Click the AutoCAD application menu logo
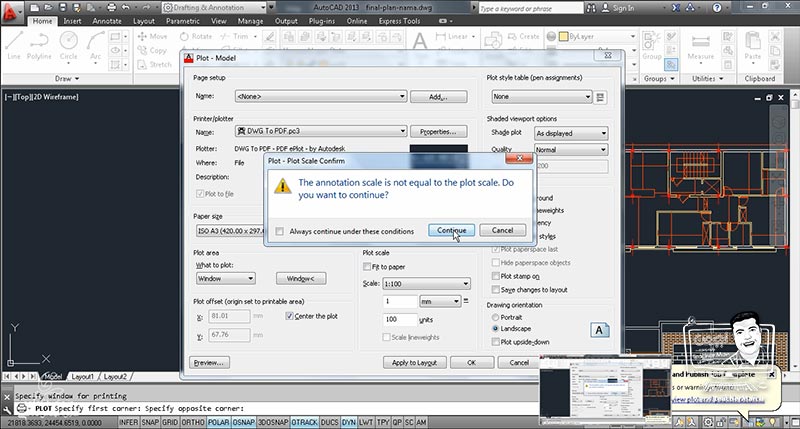 point(11,11)
